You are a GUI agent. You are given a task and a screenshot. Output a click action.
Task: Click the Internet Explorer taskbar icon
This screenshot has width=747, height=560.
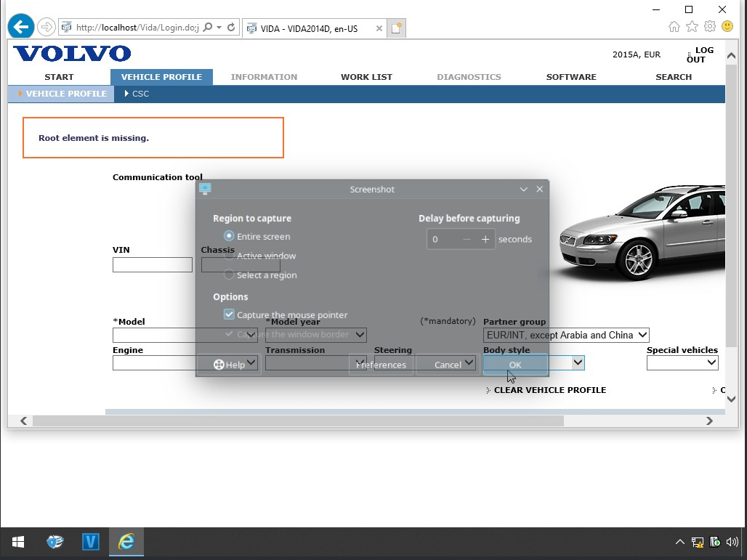(126, 542)
